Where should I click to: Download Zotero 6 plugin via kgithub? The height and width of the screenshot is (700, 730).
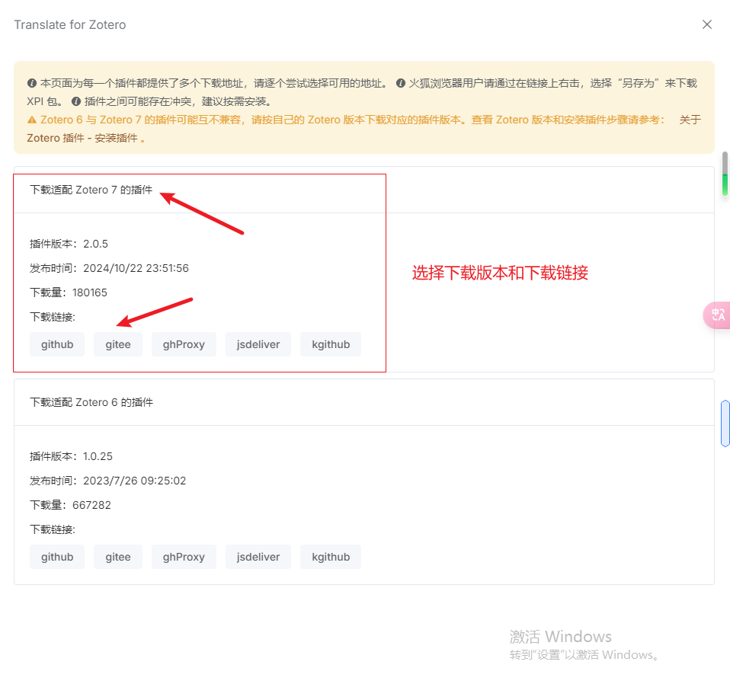click(331, 557)
